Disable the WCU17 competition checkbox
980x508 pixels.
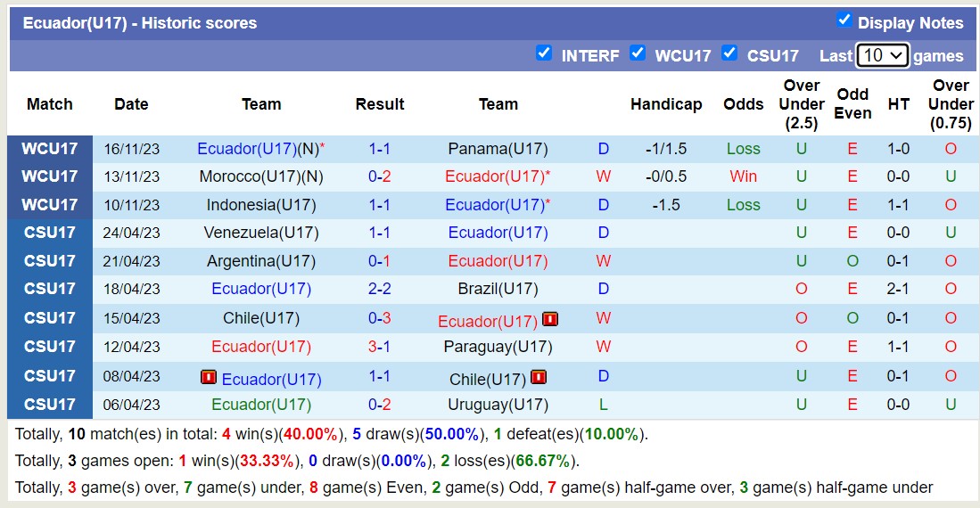638,53
